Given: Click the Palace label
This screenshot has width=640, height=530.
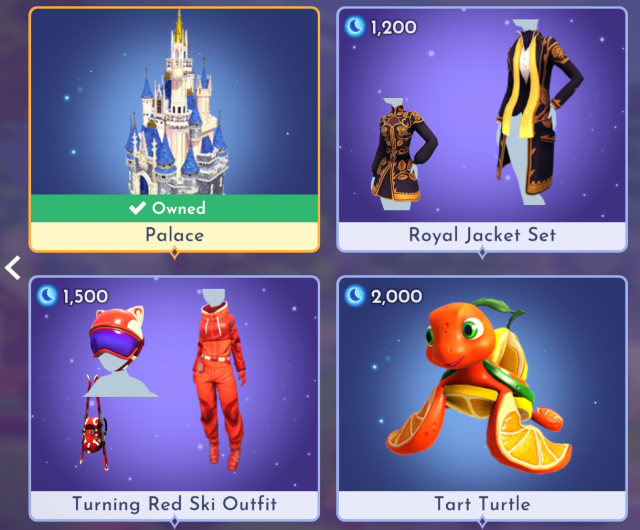Looking at the screenshot, I should (175, 235).
